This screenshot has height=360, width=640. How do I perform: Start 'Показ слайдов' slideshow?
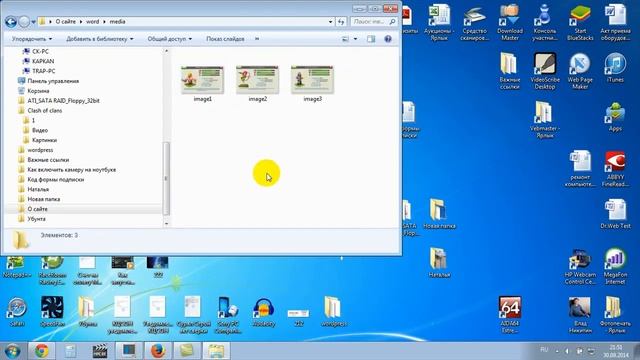(x=225, y=39)
